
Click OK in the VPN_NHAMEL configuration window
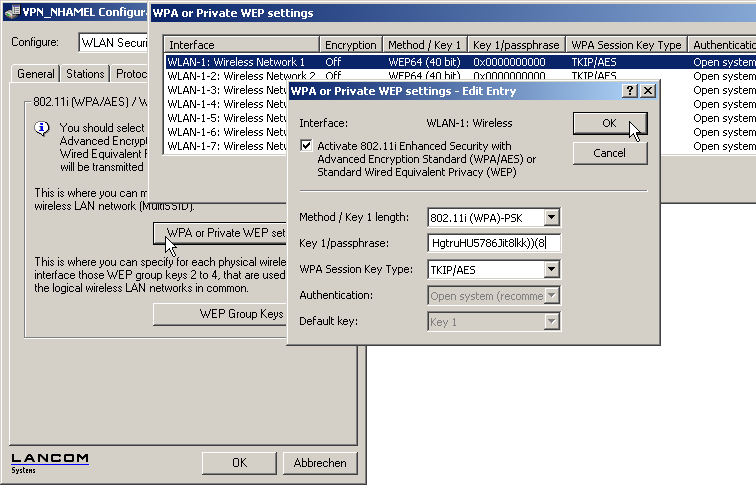click(x=238, y=463)
